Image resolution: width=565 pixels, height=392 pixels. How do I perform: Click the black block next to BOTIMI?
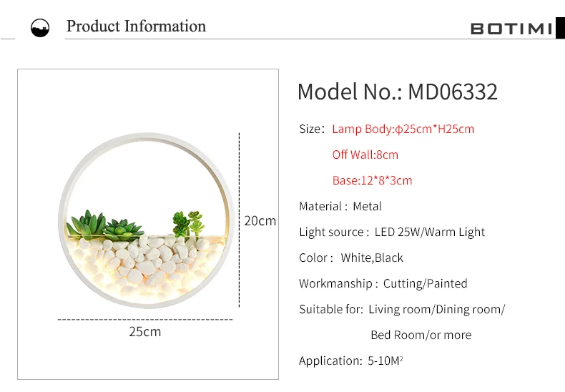pyautogui.click(x=560, y=28)
